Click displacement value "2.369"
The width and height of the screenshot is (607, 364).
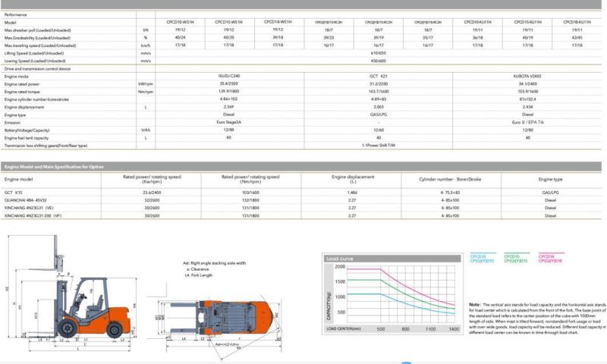(x=229, y=107)
